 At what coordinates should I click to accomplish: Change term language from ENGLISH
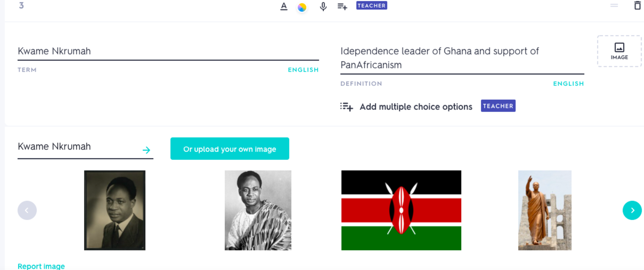click(x=303, y=70)
